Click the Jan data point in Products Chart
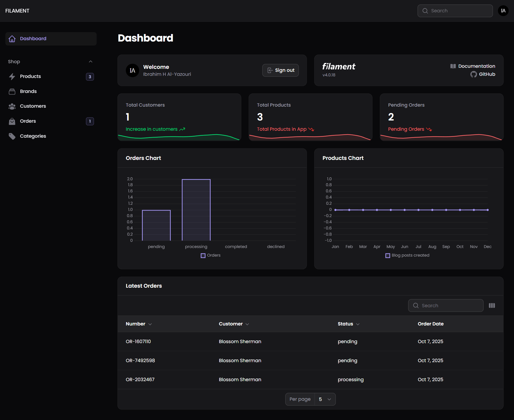The image size is (514, 420). click(335, 210)
